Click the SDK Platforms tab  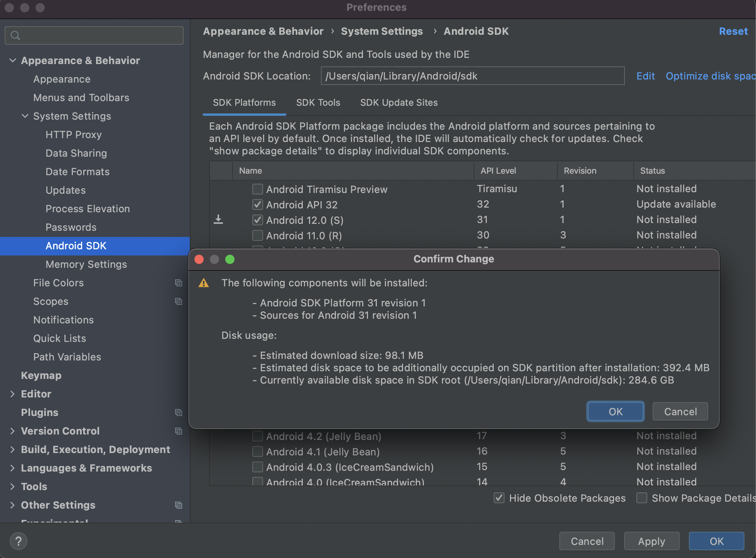pyautogui.click(x=244, y=102)
